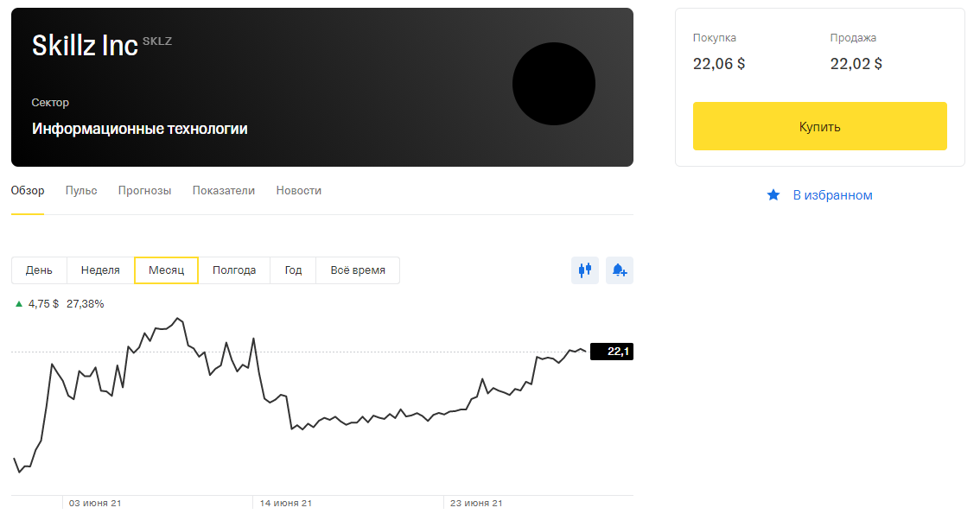Open the Новости tab
This screenshot has height=514, width=980.
coord(299,191)
